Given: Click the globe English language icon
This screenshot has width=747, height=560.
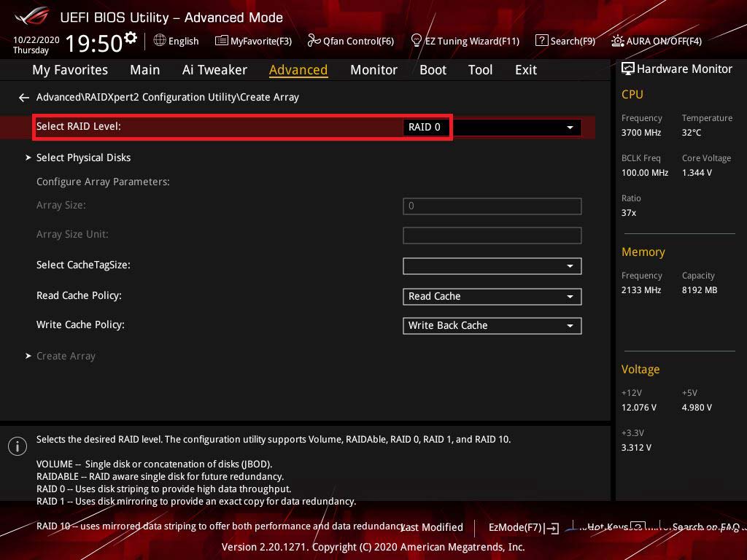Looking at the screenshot, I should [x=160, y=40].
